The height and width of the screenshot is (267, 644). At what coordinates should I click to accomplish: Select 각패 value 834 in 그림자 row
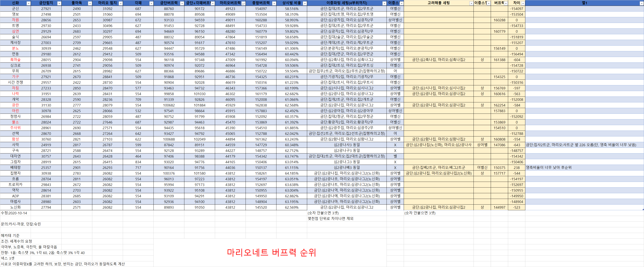click(x=138, y=162)
